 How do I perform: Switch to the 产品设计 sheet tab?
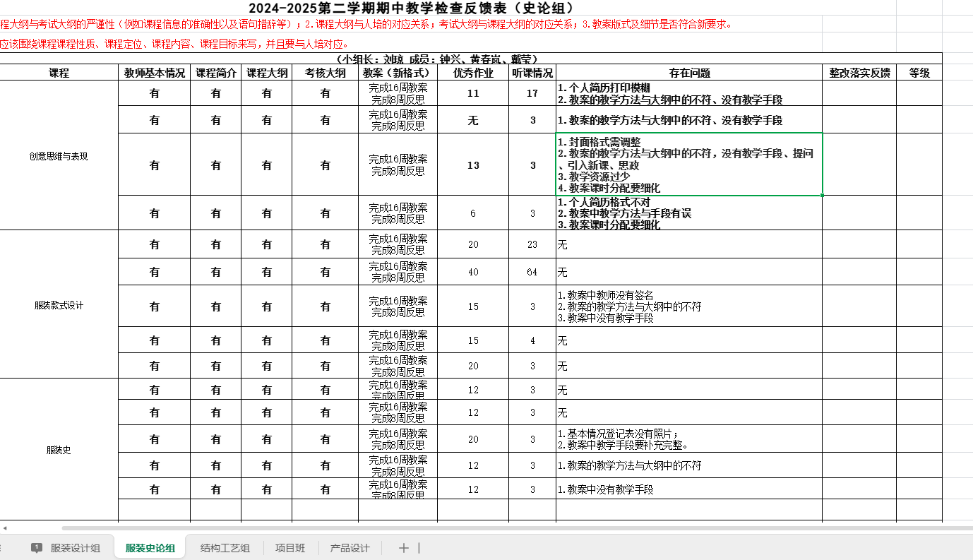click(350, 548)
